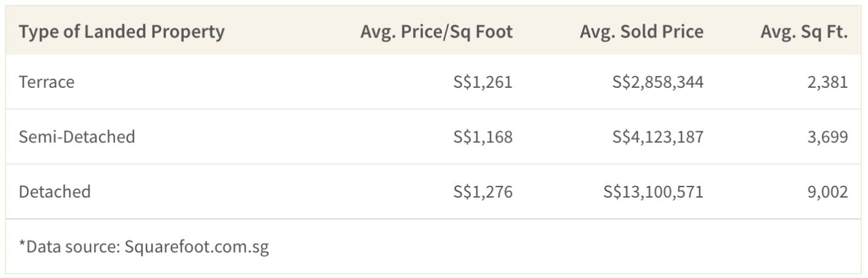The height and width of the screenshot is (278, 868).
Task: Select the Terrace row label
Action: tap(47, 82)
